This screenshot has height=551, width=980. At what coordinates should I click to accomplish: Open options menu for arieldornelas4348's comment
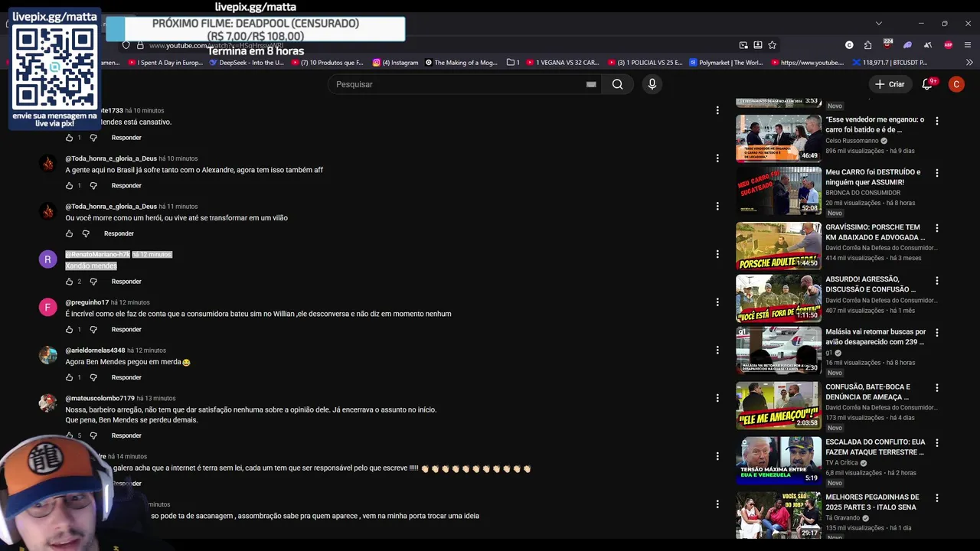[717, 350]
